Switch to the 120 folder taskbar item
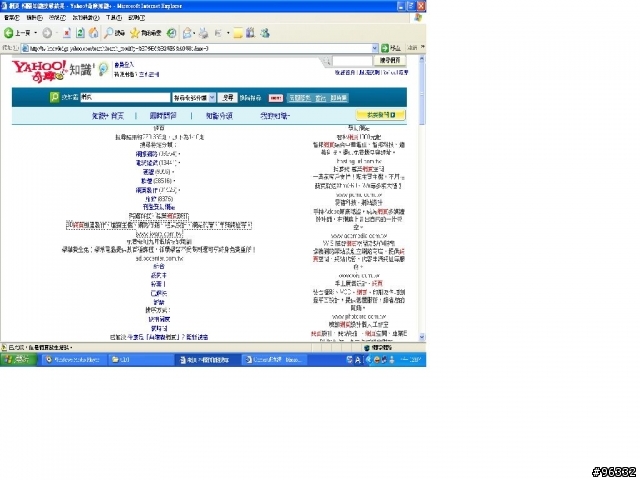 tap(140, 360)
